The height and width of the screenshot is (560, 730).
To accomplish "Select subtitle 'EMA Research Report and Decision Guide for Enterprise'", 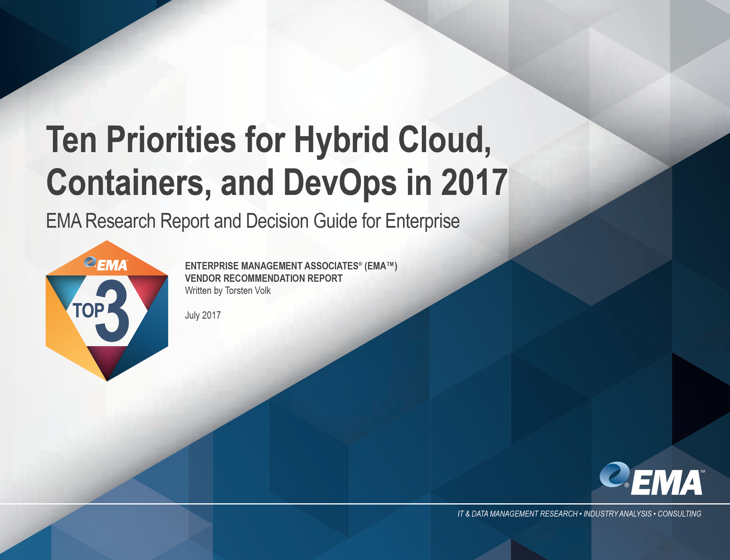I will click(253, 221).
